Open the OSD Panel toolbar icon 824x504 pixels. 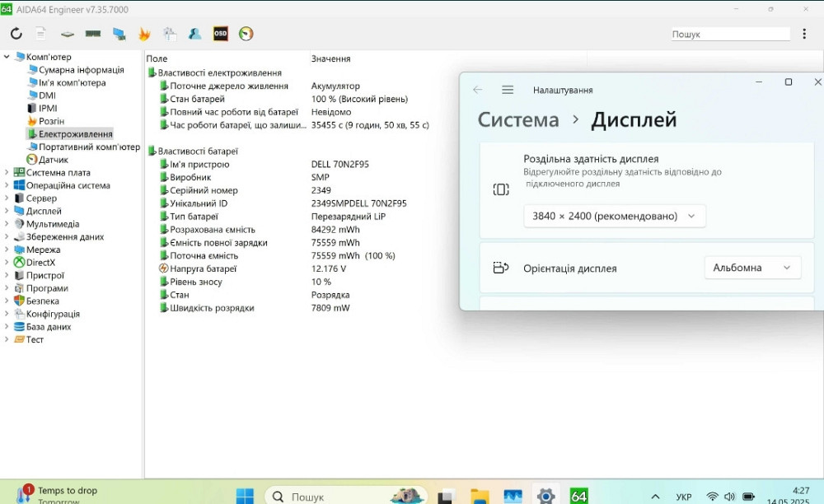[x=220, y=34]
